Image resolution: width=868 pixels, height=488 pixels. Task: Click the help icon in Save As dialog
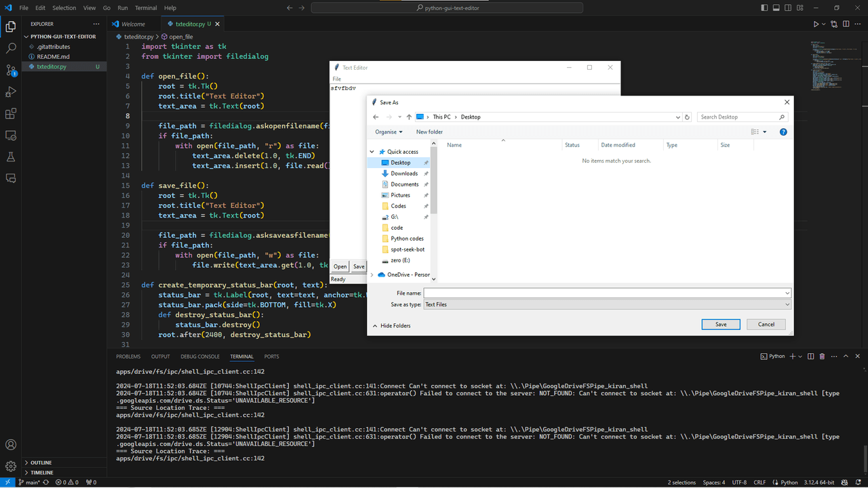(x=783, y=132)
